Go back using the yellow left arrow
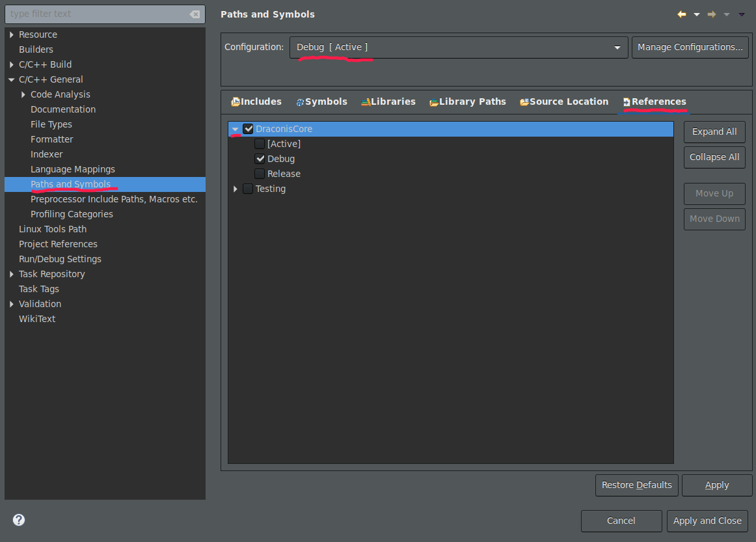 point(682,14)
